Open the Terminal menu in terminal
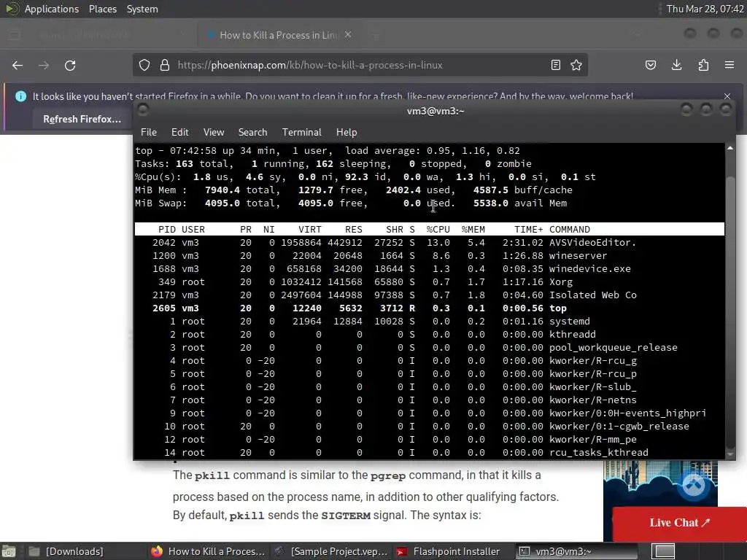Image resolution: width=747 pixels, height=560 pixels. tap(301, 133)
